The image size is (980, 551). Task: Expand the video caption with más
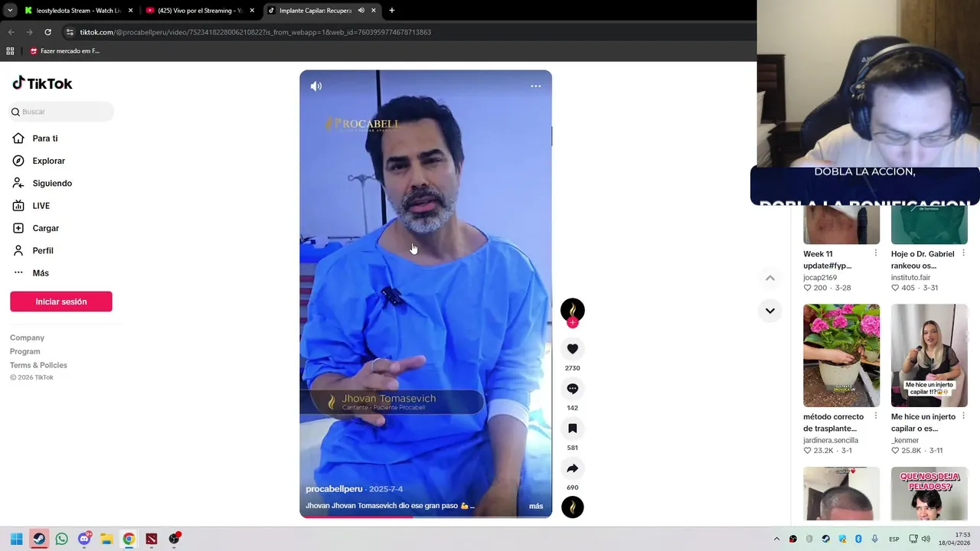pos(536,506)
